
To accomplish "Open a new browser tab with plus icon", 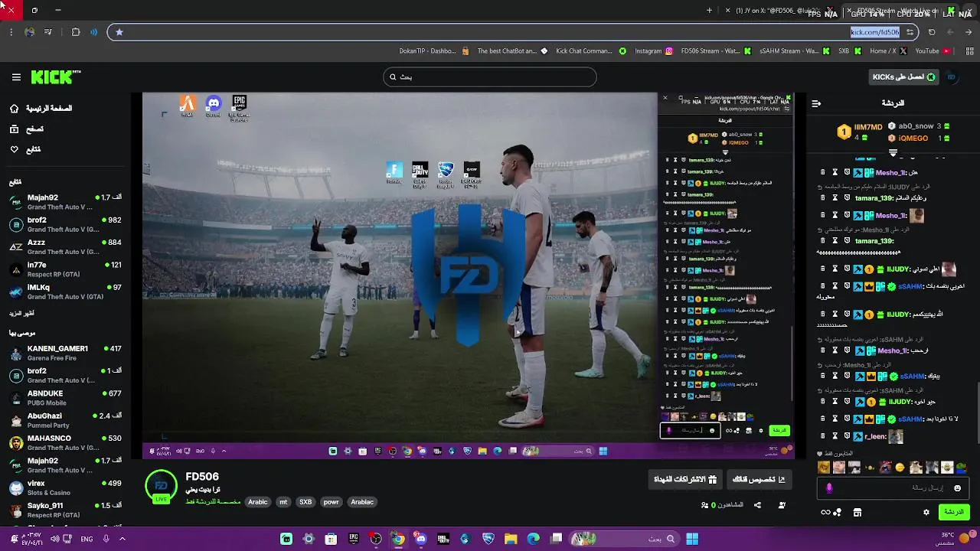I will pos(709,11).
